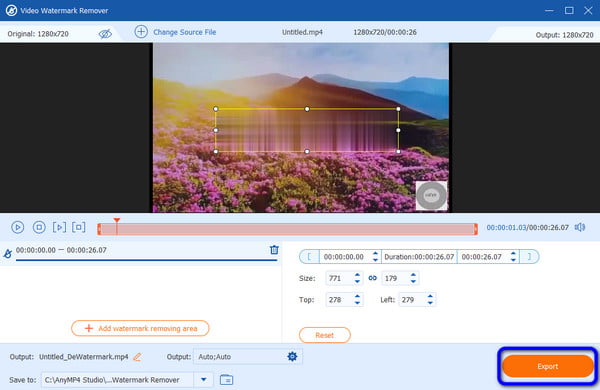The width and height of the screenshot is (600, 390).
Task: Click top-left handle of watermark selection box
Action: pyautogui.click(x=216, y=109)
